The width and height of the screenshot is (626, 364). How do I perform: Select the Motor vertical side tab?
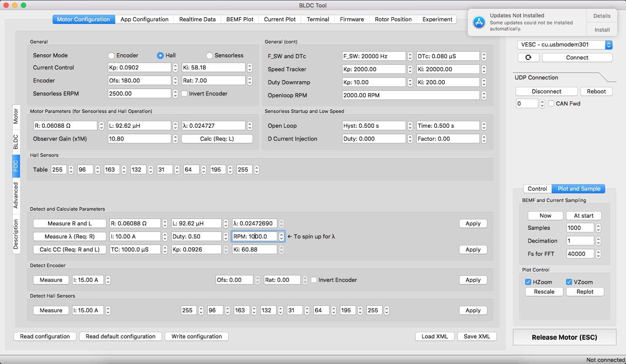click(16, 116)
